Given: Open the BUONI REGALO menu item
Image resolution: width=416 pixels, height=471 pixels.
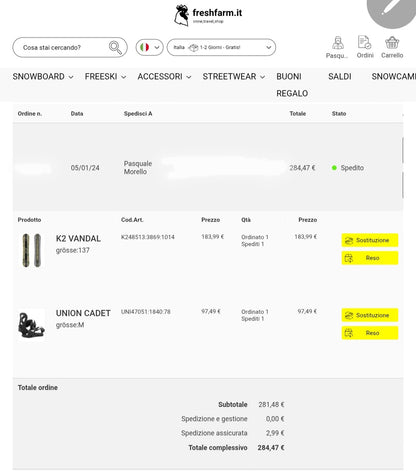Looking at the screenshot, I should 292,85.
